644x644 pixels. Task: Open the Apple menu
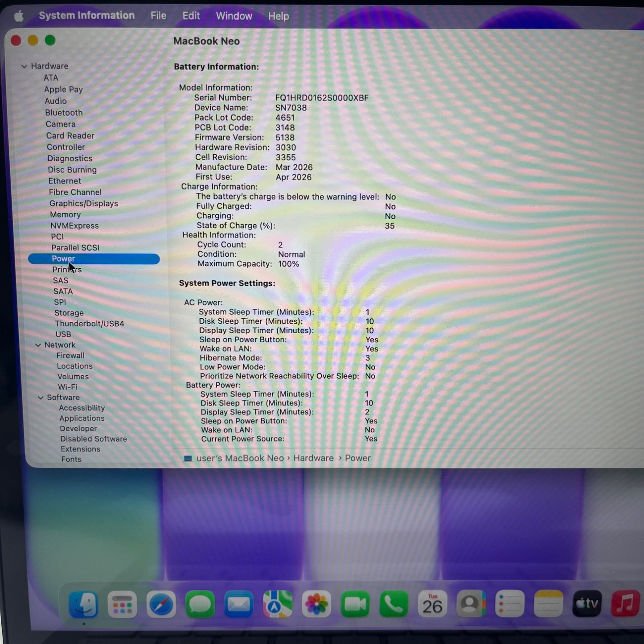[x=19, y=16]
